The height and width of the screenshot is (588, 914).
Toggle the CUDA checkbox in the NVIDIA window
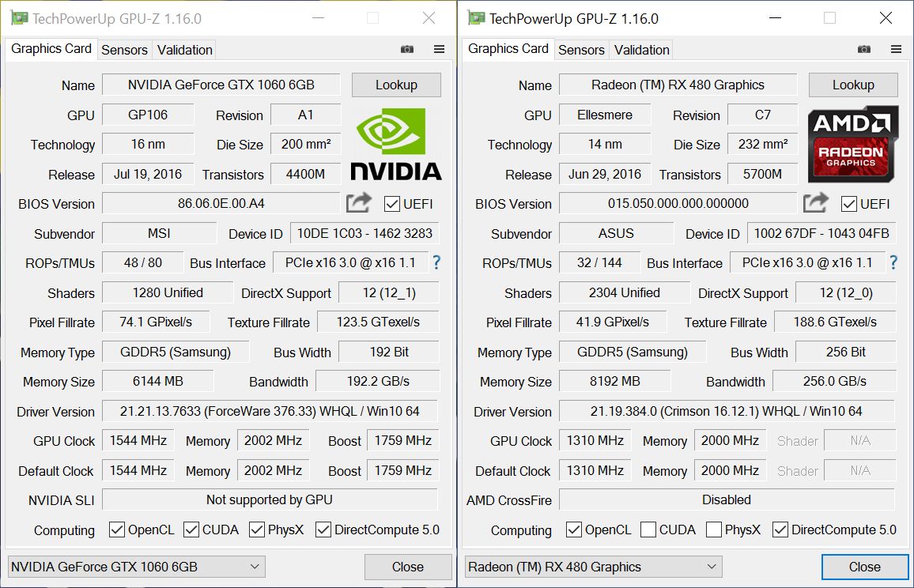[191, 530]
